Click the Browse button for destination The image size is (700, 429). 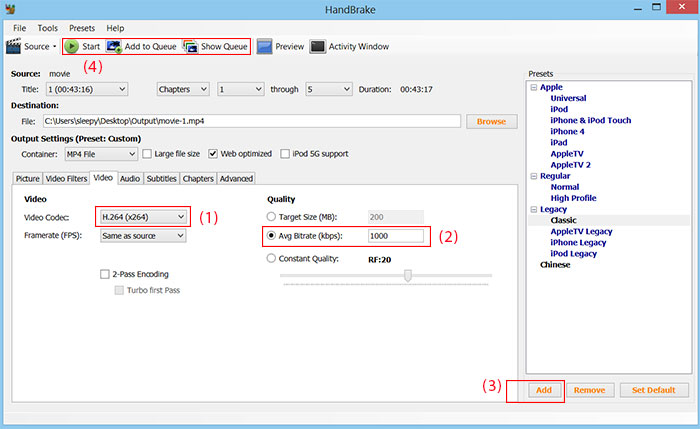pos(491,121)
